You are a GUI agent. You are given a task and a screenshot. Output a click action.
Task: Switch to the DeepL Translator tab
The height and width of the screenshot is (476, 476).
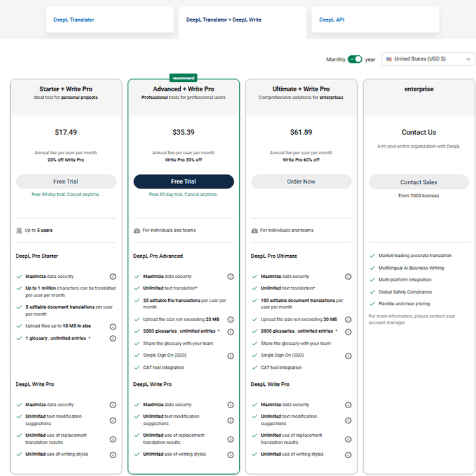[x=109, y=20]
